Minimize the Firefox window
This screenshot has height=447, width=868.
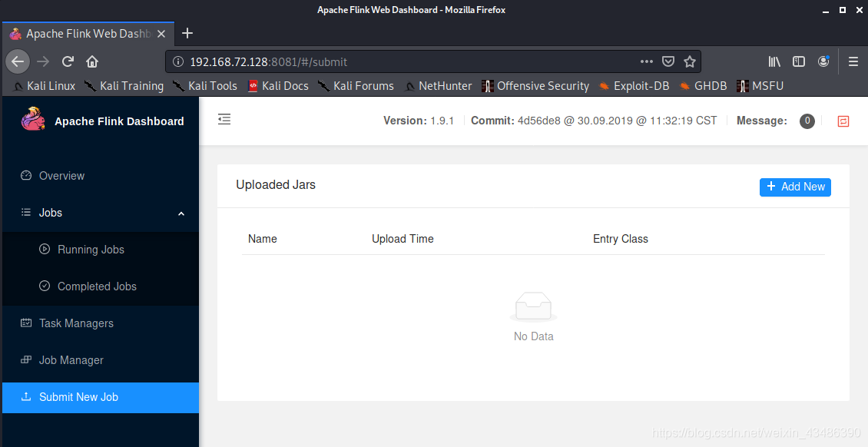pos(826,10)
